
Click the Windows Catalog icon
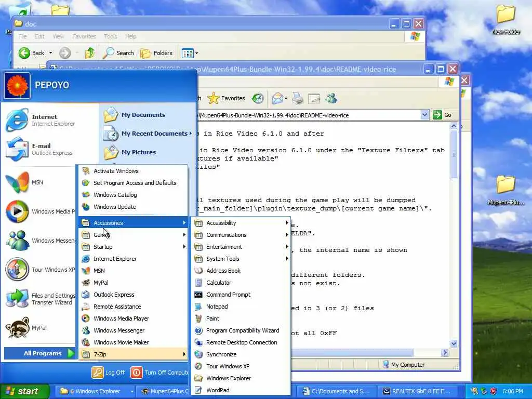(86, 195)
